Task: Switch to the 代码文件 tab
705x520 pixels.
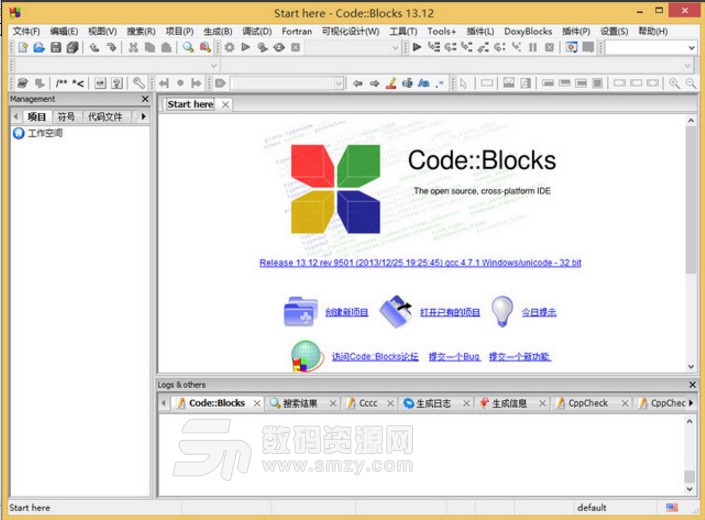Action: click(105, 117)
